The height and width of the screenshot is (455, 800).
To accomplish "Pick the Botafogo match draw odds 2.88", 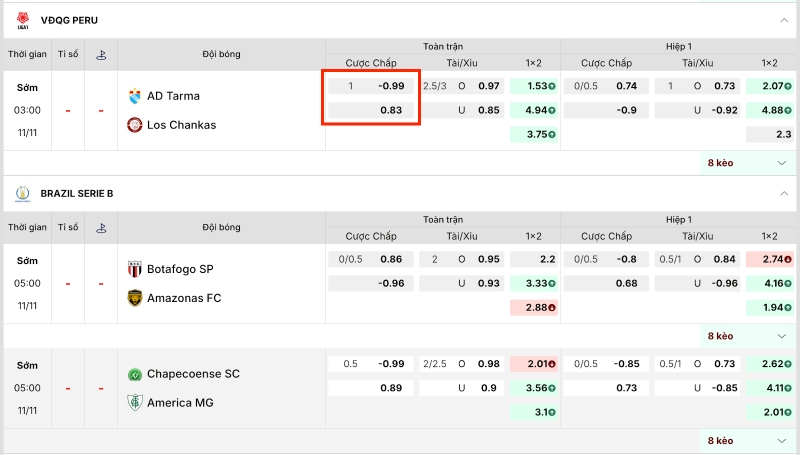I will (x=534, y=307).
